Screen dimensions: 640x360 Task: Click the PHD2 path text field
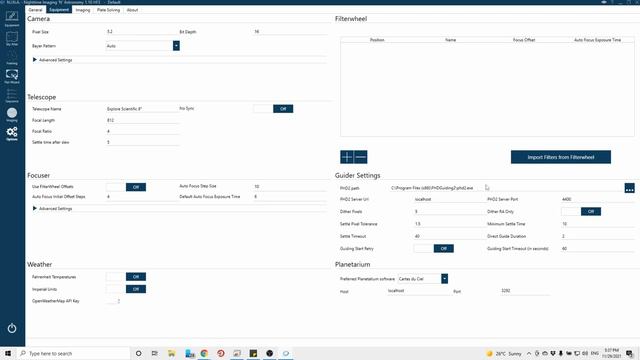point(506,188)
